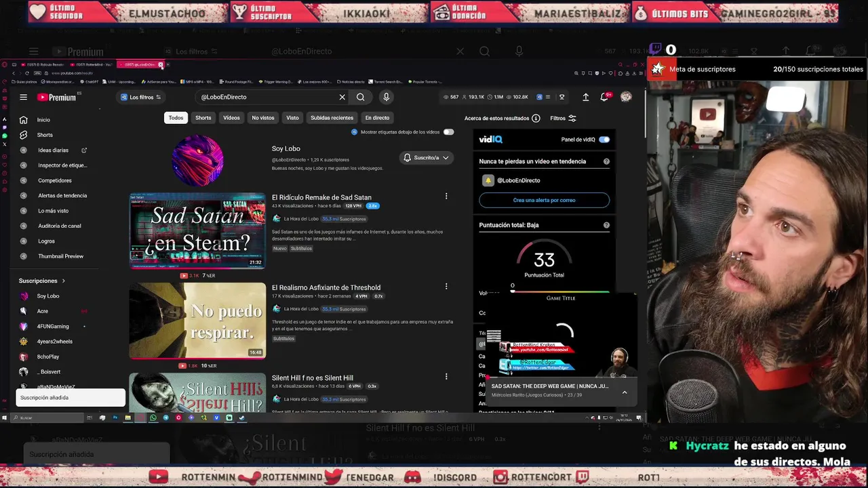Open Soy Lobo channel avatar
The width and height of the screenshot is (868, 488).
[197, 160]
